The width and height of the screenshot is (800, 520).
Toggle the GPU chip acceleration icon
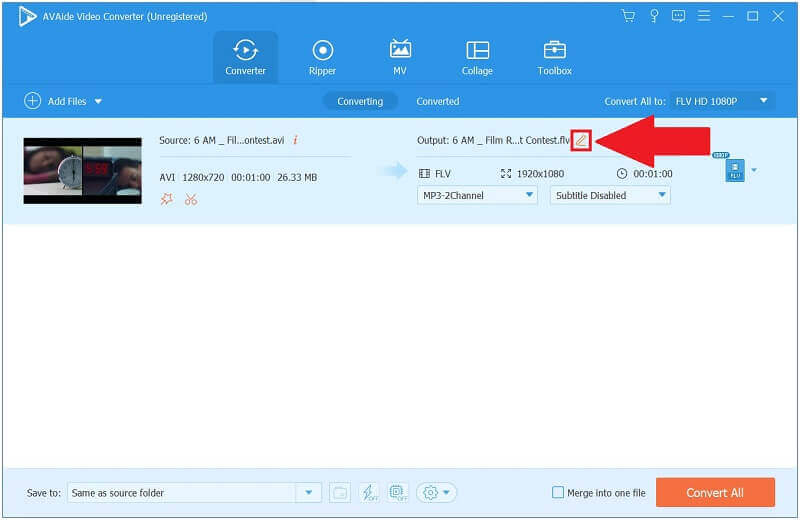397,493
